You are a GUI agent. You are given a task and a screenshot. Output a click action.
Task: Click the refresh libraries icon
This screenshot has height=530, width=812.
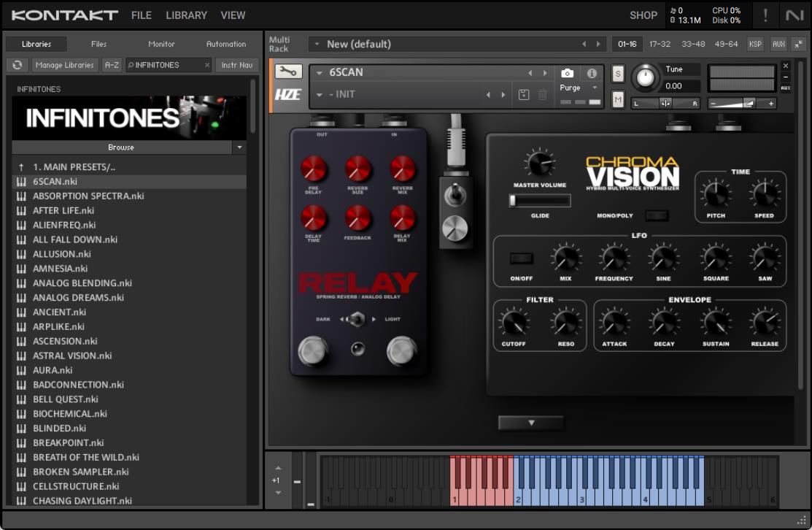tap(17, 65)
